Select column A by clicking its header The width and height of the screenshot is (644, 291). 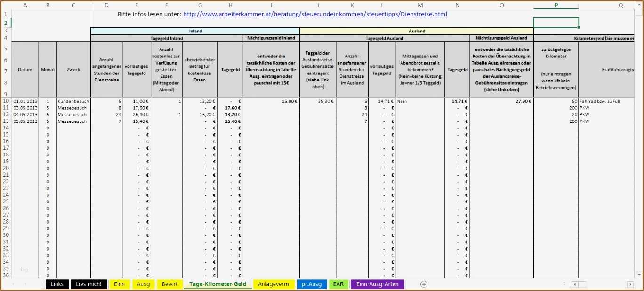[25, 4]
